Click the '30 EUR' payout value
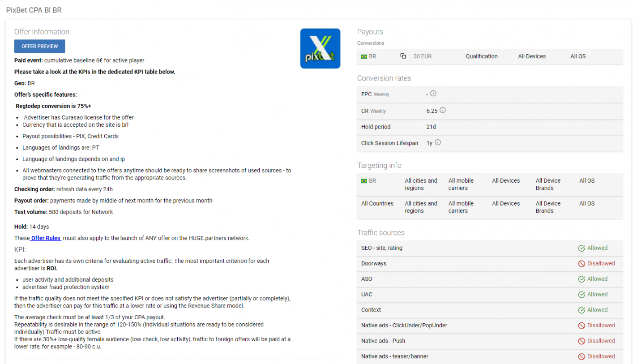The width and height of the screenshot is (633, 364). coord(423,56)
